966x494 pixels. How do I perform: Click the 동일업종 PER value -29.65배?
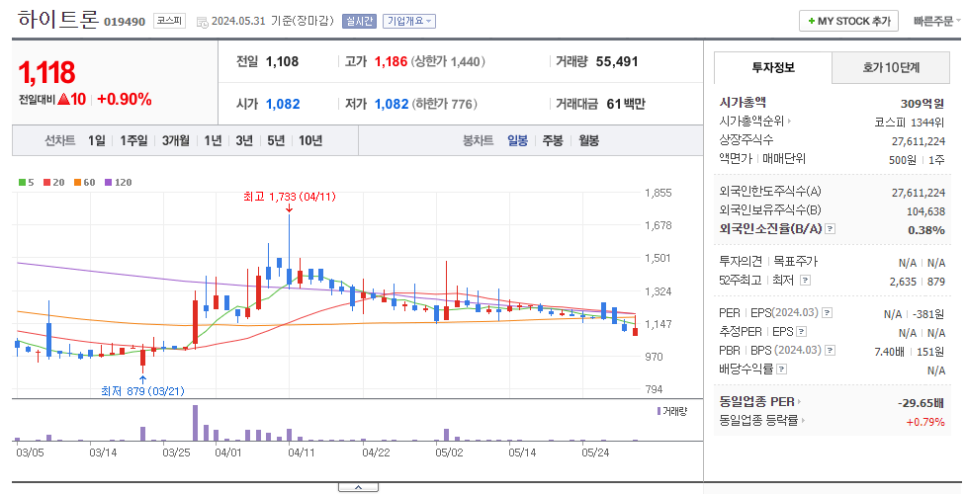click(921, 403)
